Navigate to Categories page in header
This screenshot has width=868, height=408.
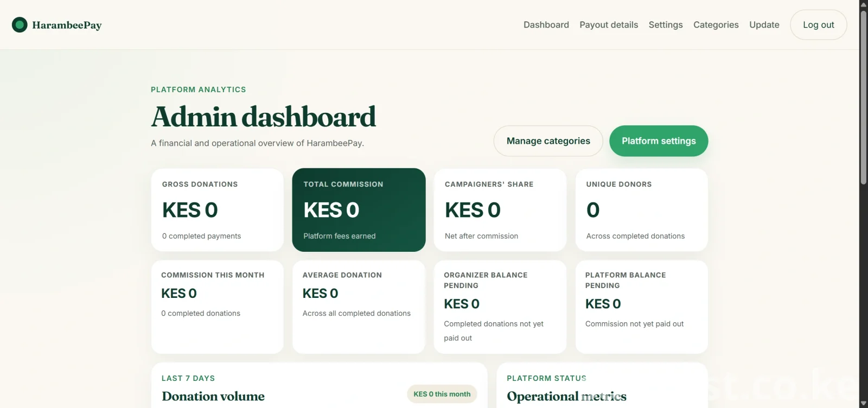[716, 25]
